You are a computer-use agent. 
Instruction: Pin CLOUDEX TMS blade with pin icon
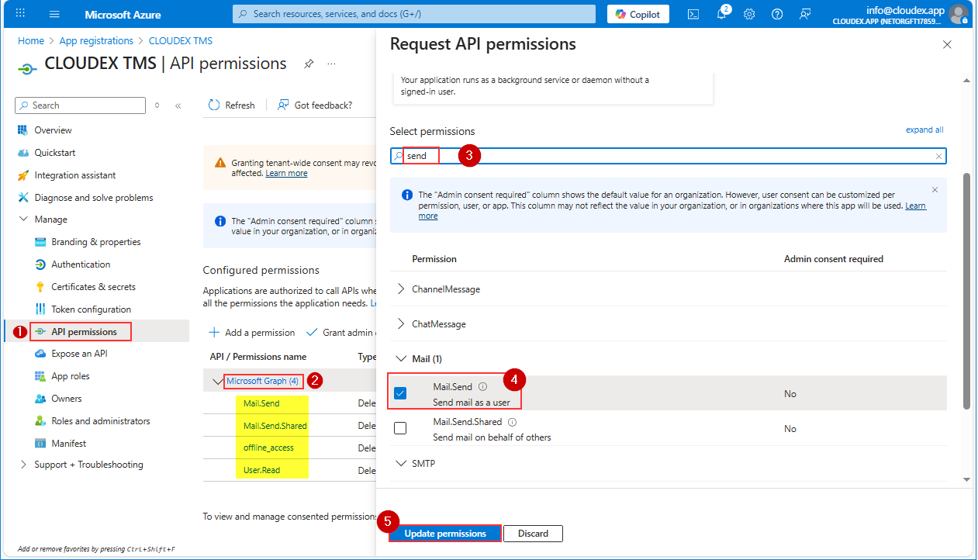[x=309, y=64]
